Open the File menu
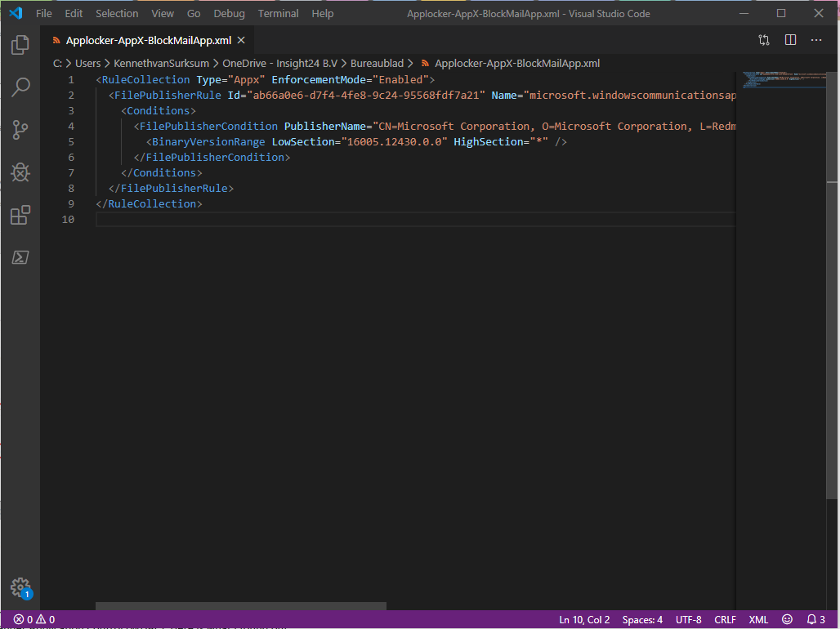 pyautogui.click(x=44, y=13)
